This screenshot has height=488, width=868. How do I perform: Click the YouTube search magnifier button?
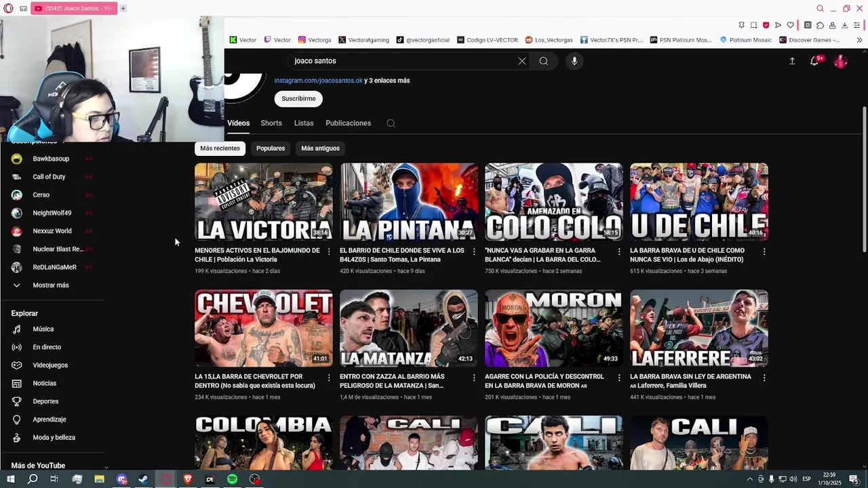(x=544, y=61)
